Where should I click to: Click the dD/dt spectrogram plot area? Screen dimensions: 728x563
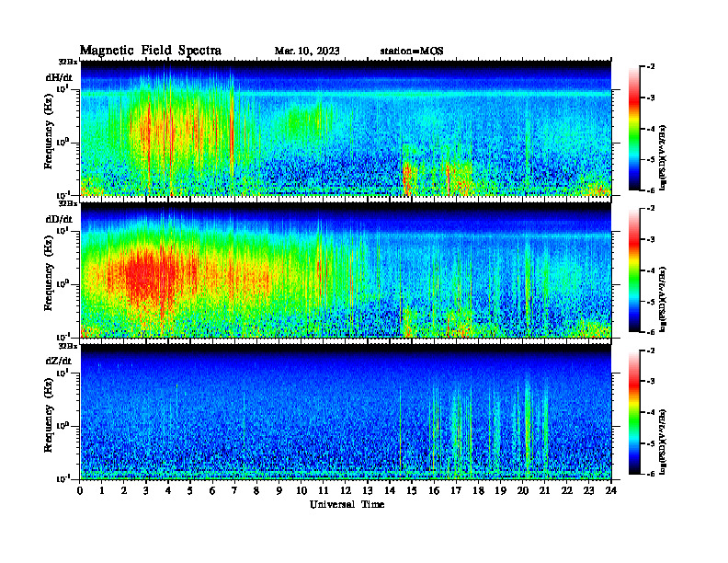click(346, 270)
